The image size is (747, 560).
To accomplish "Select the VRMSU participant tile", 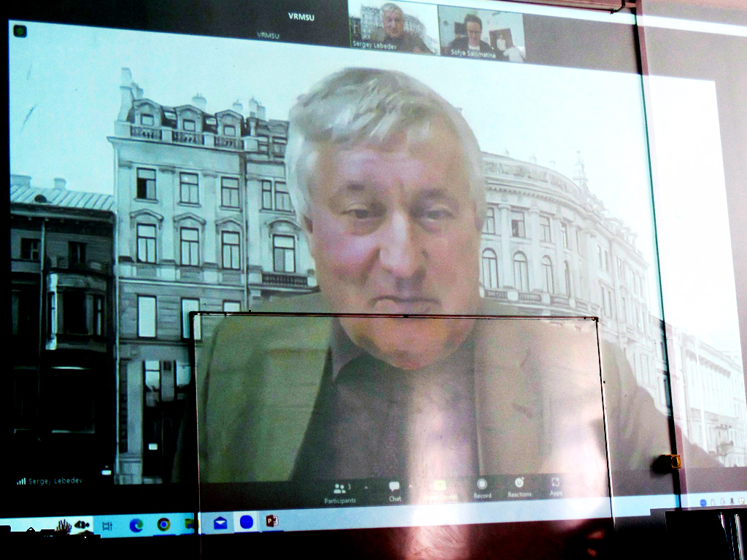I will coord(301,24).
